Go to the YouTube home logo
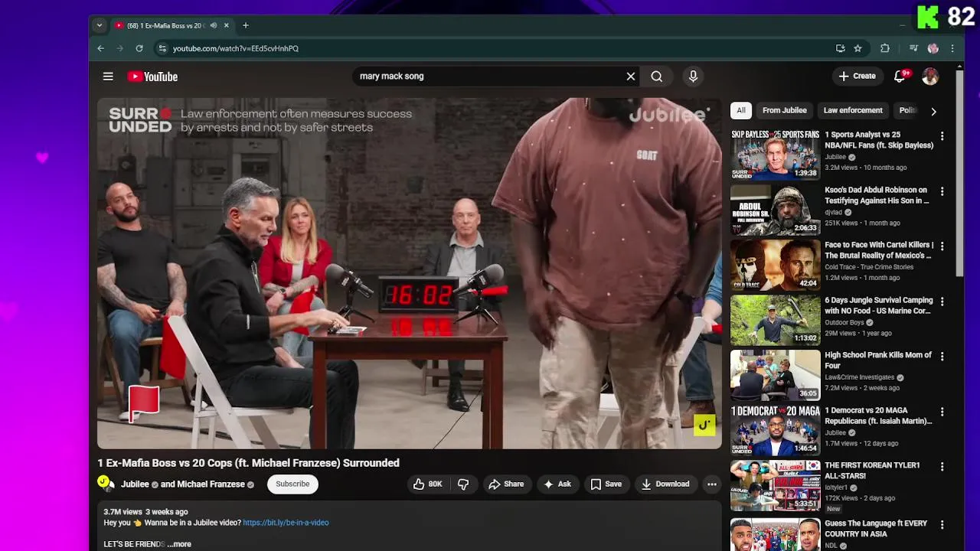Screen dimensions: 980x551 coord(152,77)
